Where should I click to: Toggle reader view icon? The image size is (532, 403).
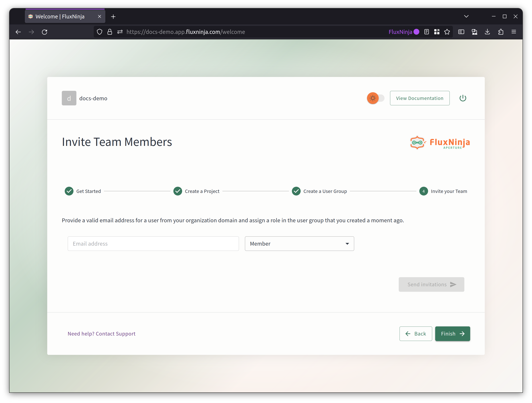(x=426, y=32)
